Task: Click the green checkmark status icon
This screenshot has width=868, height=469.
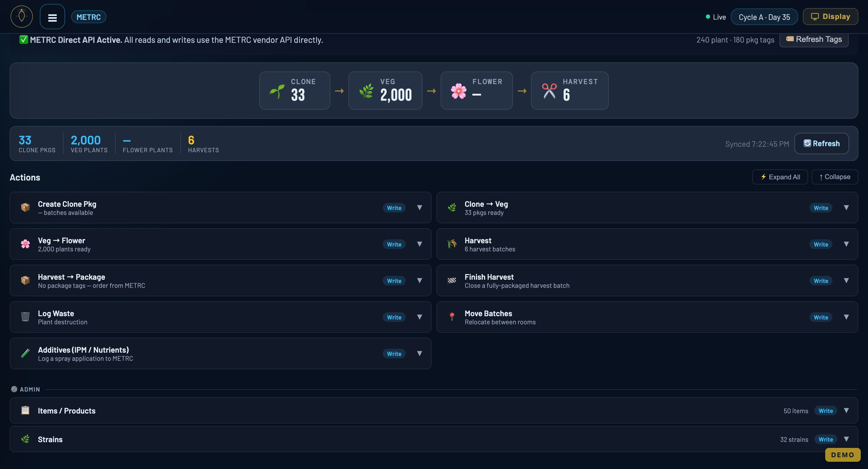Action: pos(24,40)
